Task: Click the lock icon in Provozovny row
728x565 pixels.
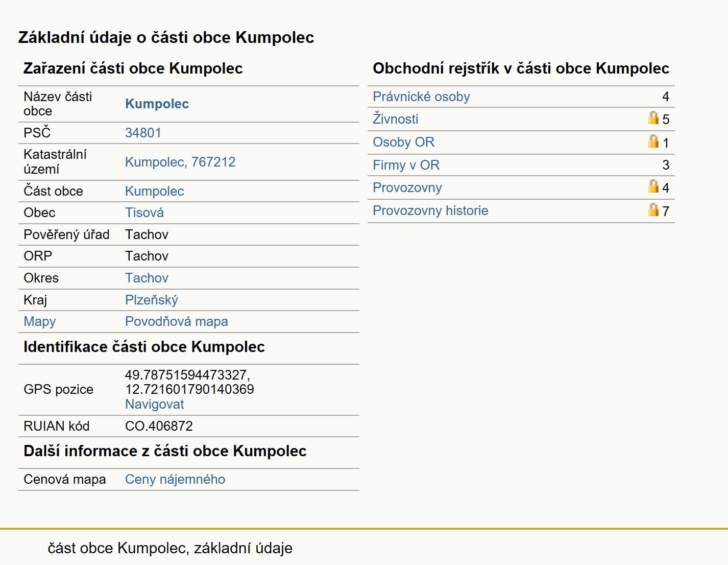Action: [653, 186]
